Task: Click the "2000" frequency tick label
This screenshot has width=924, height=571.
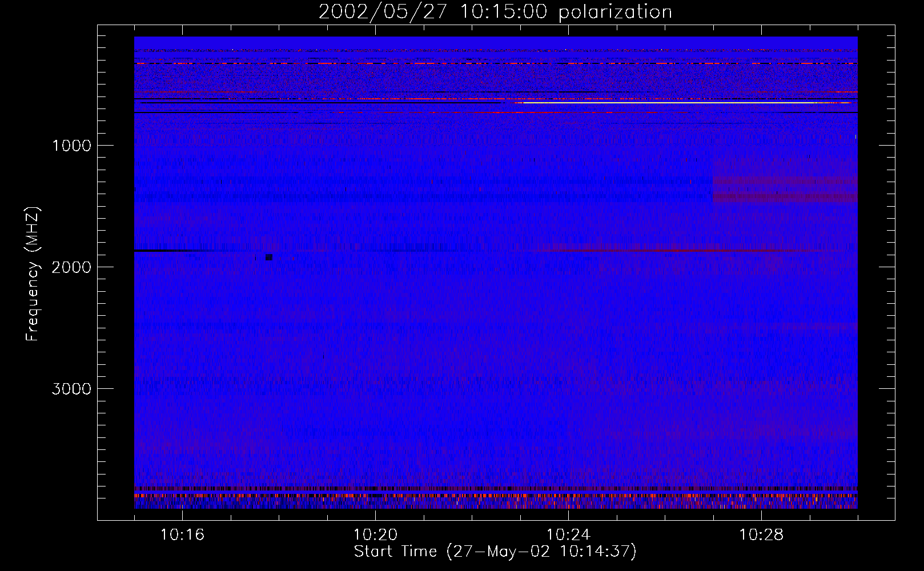Action: click(x=71, y=267)
